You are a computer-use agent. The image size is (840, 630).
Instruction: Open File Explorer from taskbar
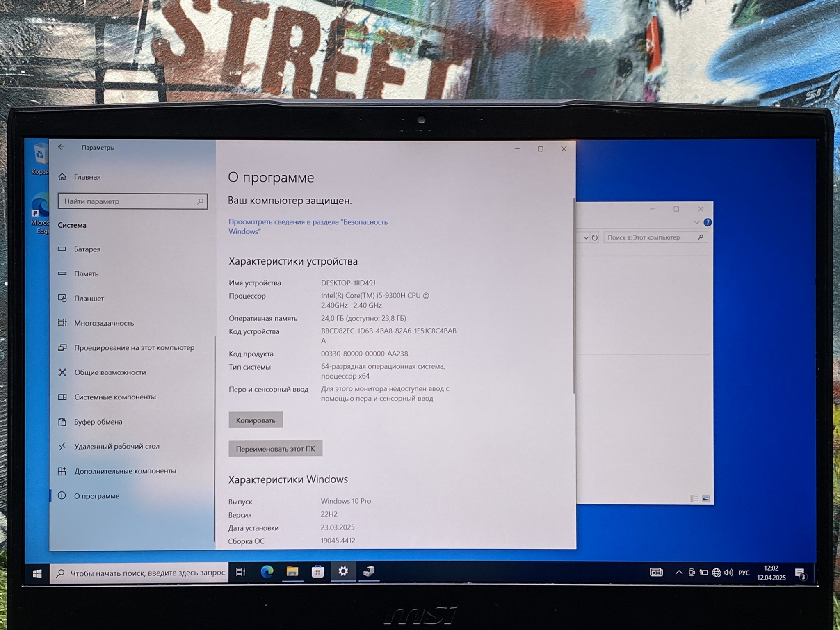pyautogui.click(x=292, y=572)
